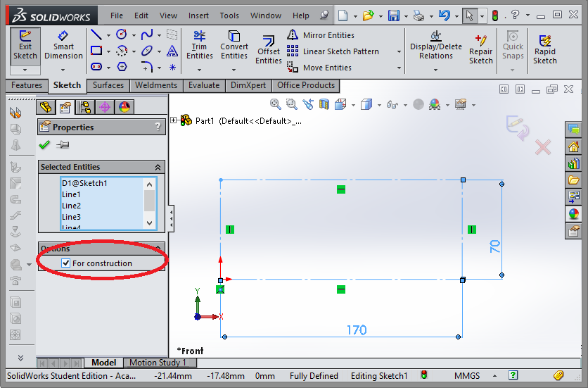588x388 pixels.
Task: Toggle the Properties pushpin
Action: [x=63, y=144]
